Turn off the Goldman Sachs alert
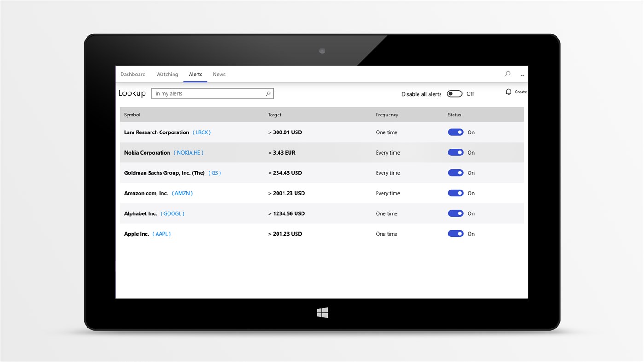 tap(455, 172)
